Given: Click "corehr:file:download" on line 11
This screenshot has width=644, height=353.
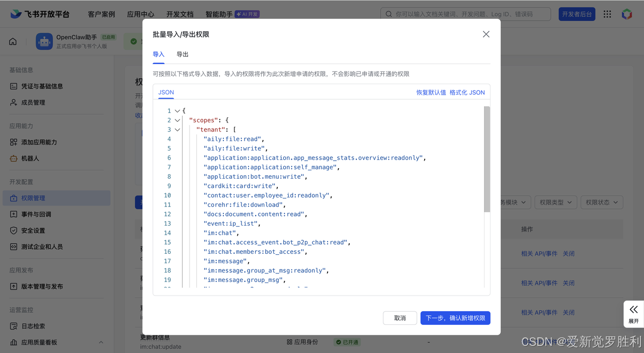Looking at the screenshot, I should [243, 205].
